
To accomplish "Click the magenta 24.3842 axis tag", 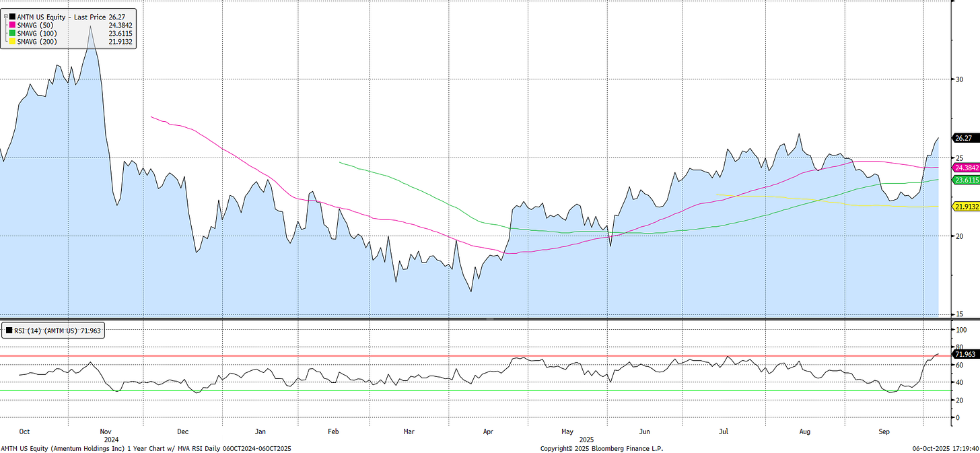I will [x=965, y=168].
